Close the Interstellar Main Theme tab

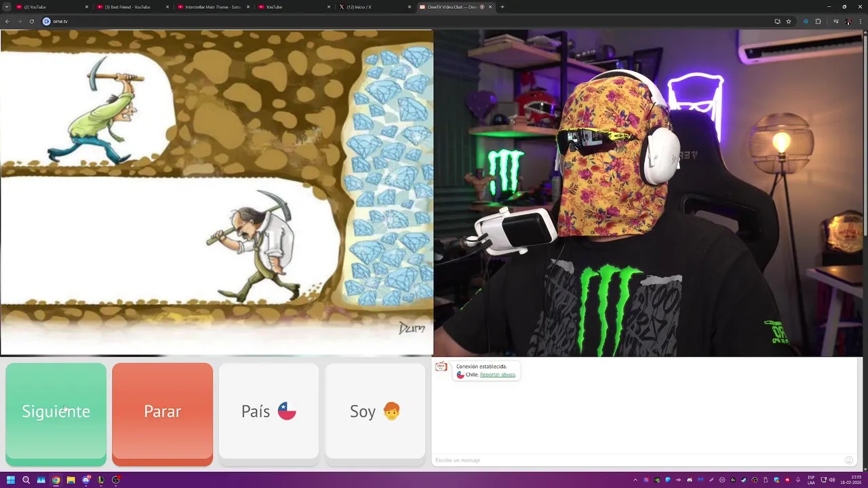click(248, 7)
